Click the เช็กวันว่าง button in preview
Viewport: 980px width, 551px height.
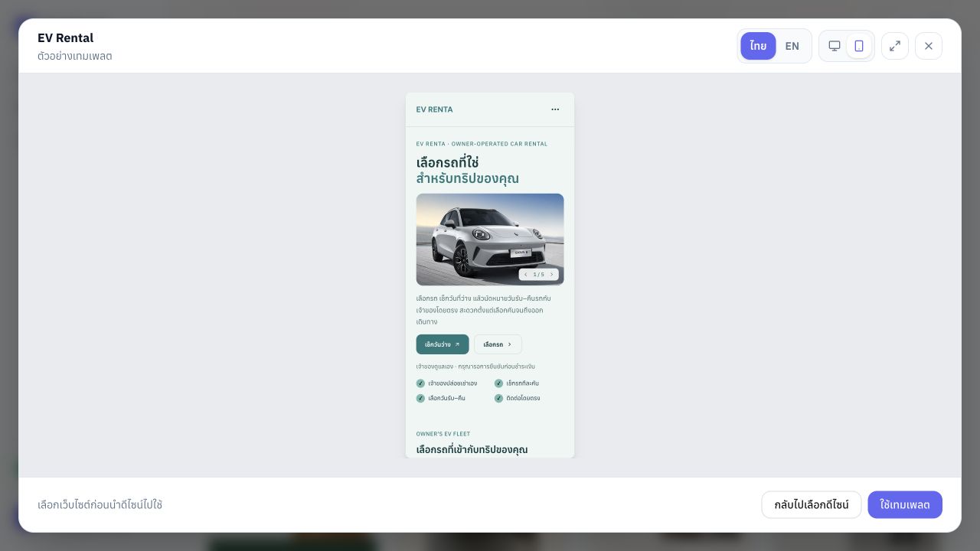(443, 344)
